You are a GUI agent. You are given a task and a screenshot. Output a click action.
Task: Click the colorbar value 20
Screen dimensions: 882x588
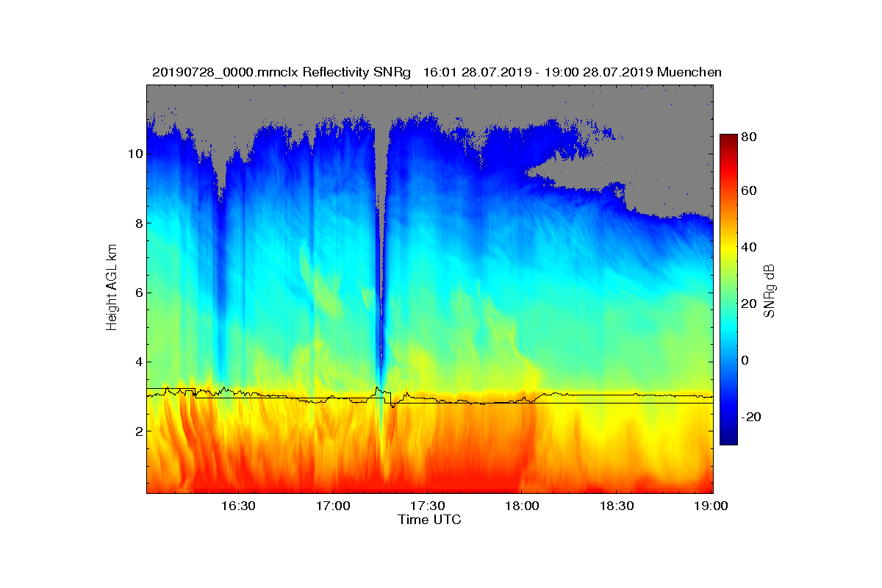point(749,304)
